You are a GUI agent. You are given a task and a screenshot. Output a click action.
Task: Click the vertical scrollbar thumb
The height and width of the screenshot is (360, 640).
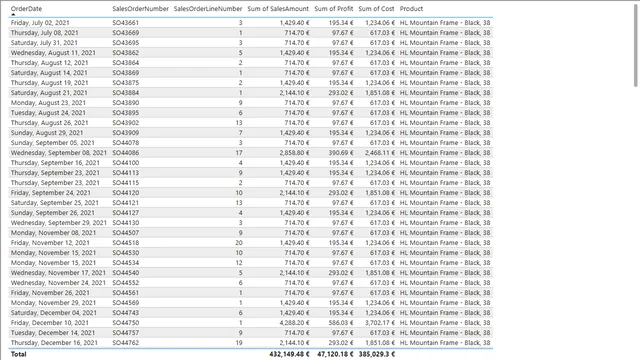coord(636,45)
